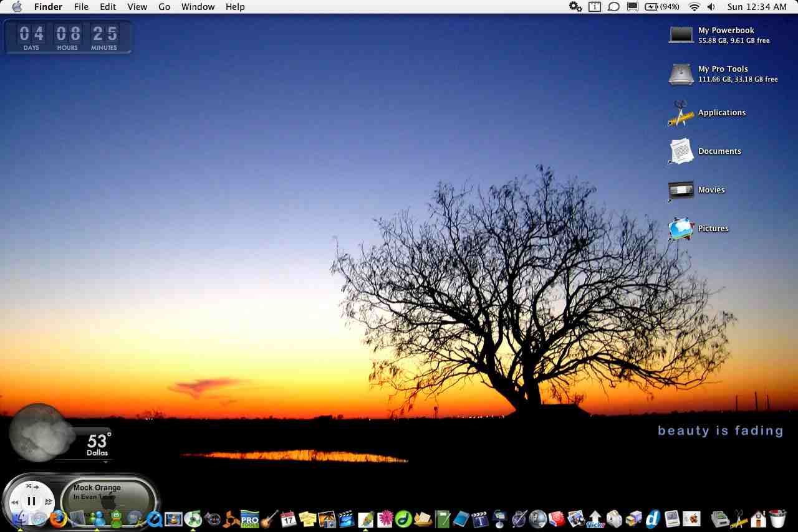Open Transmit truck icon in the Dock
This screenshot has width=798, height=532.
tap(633, 518)
